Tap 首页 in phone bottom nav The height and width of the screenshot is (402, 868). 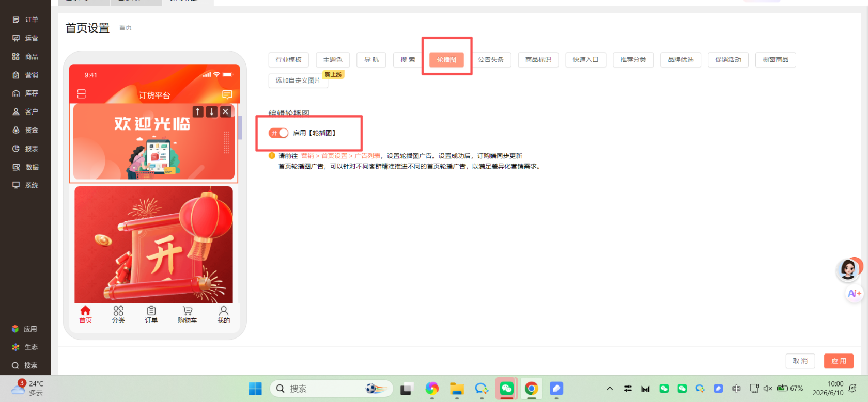tap(85, 314)
